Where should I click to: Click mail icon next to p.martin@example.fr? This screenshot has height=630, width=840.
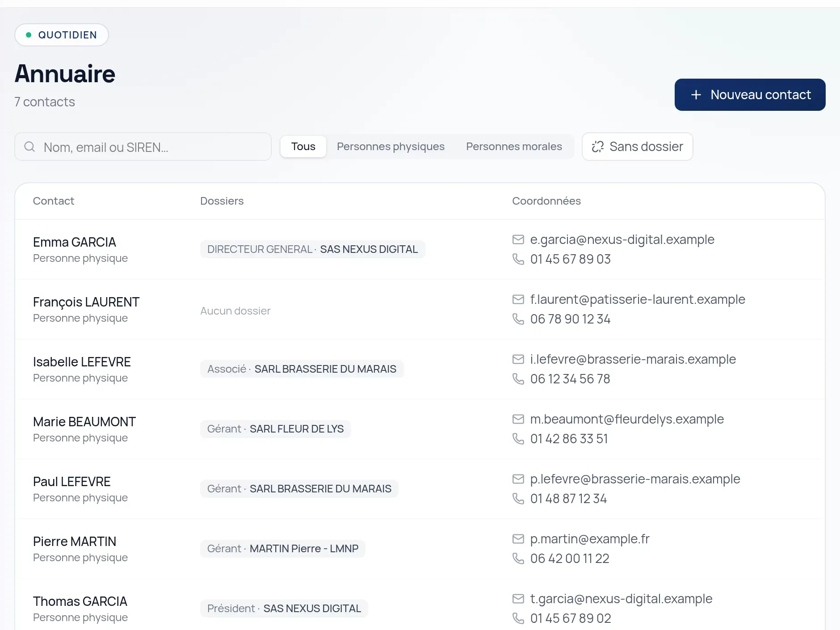click(x=518, y=539)
